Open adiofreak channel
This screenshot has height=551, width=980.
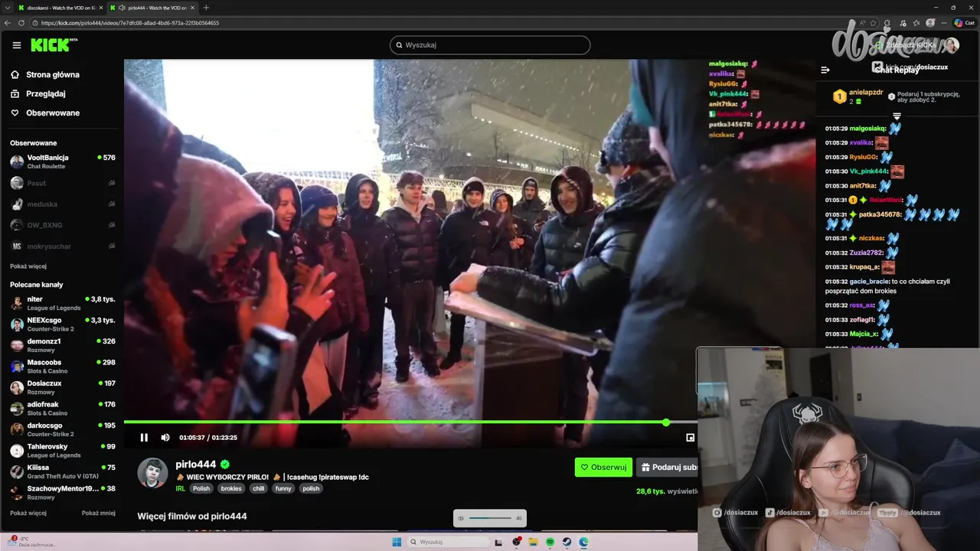point(62,409)
